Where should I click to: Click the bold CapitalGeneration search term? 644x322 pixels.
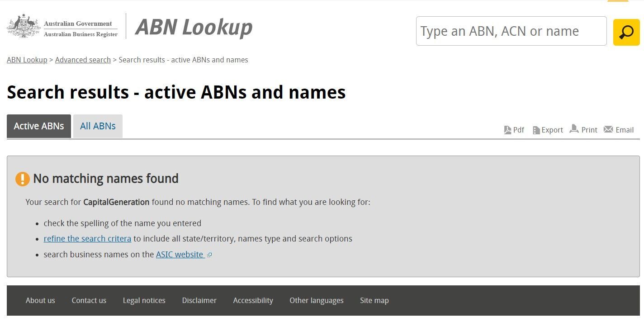[116, 202]
